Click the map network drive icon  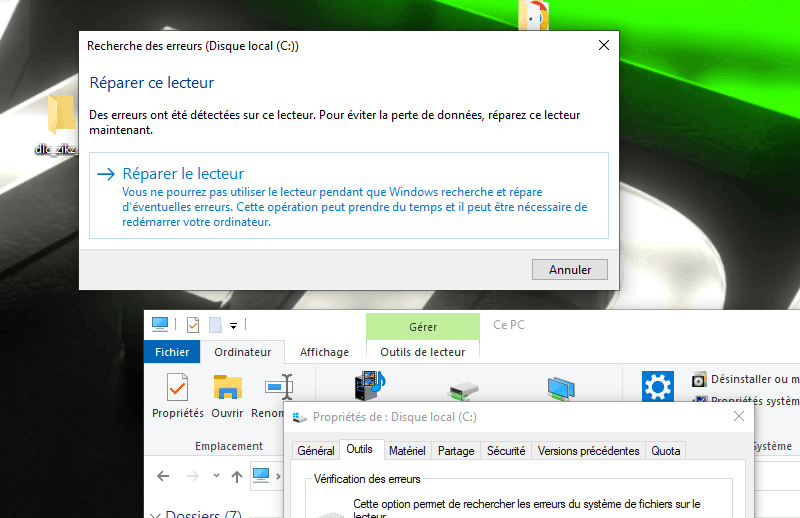(x=463, y=391)
